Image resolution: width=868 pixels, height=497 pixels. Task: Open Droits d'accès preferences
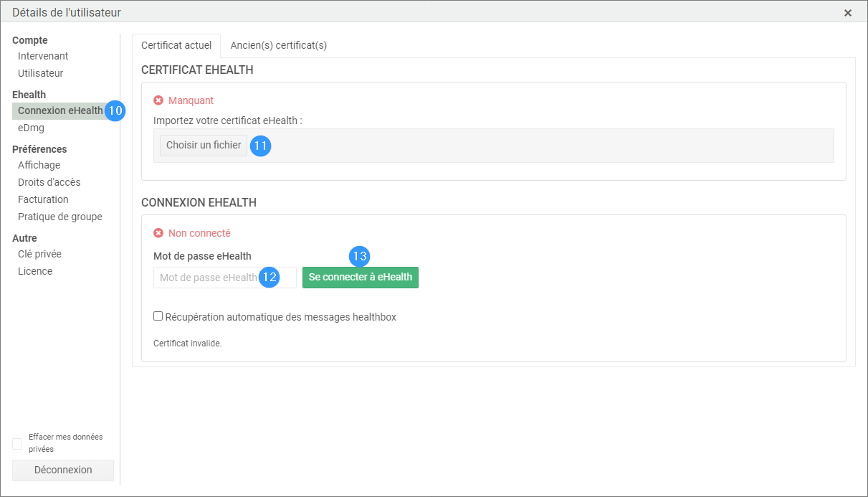pos(49,182)
